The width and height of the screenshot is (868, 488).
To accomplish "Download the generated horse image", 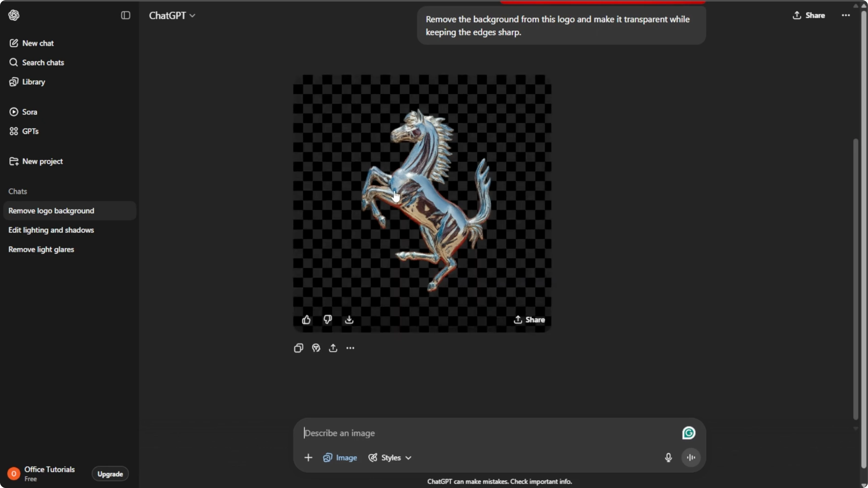I will (x=349, y=320).
